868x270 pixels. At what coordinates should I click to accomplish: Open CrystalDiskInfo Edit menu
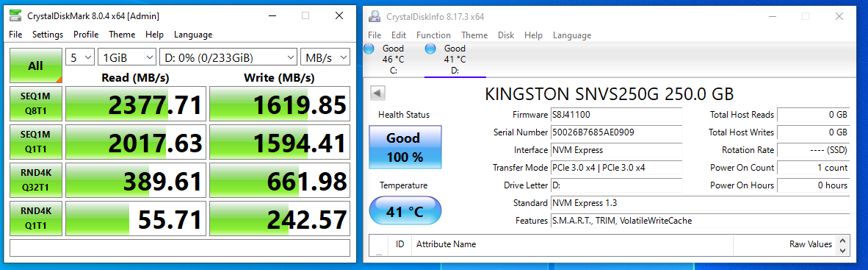coord(399,35)
